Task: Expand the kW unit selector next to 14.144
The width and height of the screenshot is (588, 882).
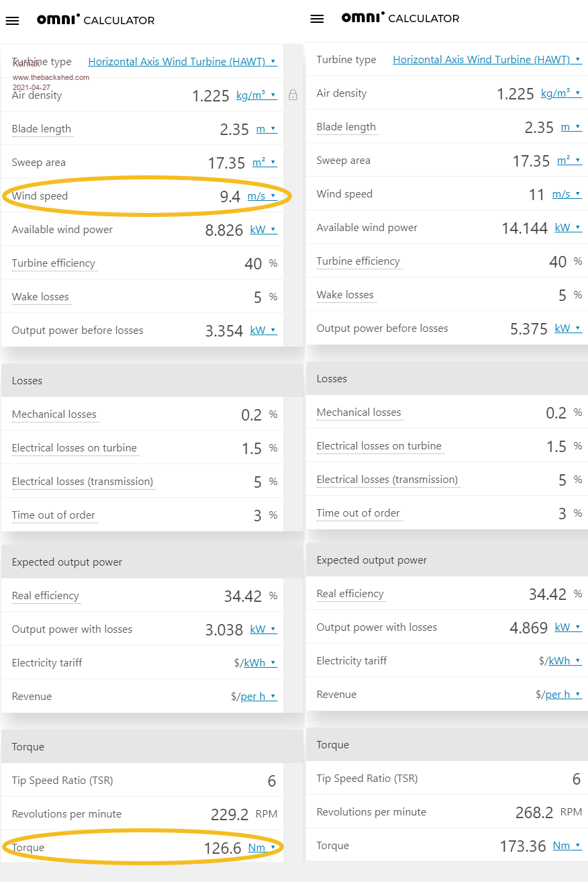Action: point(568,228)
